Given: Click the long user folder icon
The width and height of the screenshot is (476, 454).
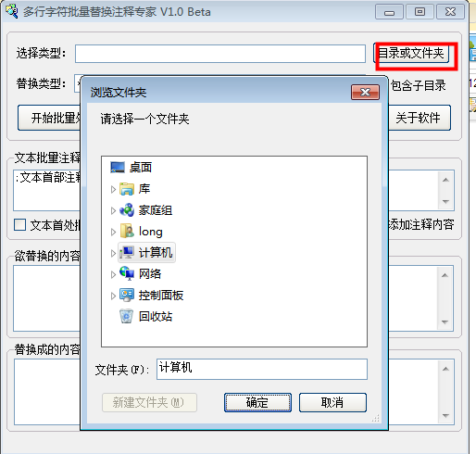Looking at the screenshot, I should point(127,232).
